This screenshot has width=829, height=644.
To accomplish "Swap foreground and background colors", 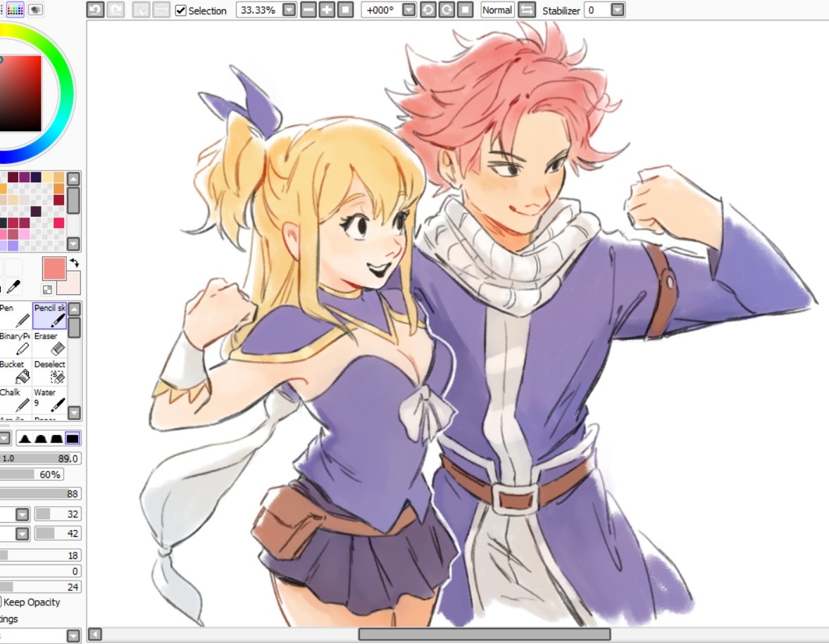I will (x=74, y=263).
